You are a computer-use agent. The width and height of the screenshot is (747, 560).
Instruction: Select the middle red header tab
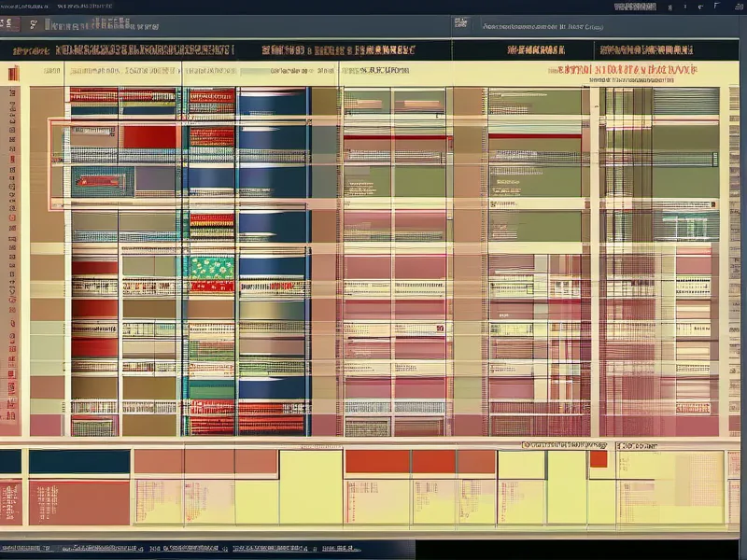[338, 50]
